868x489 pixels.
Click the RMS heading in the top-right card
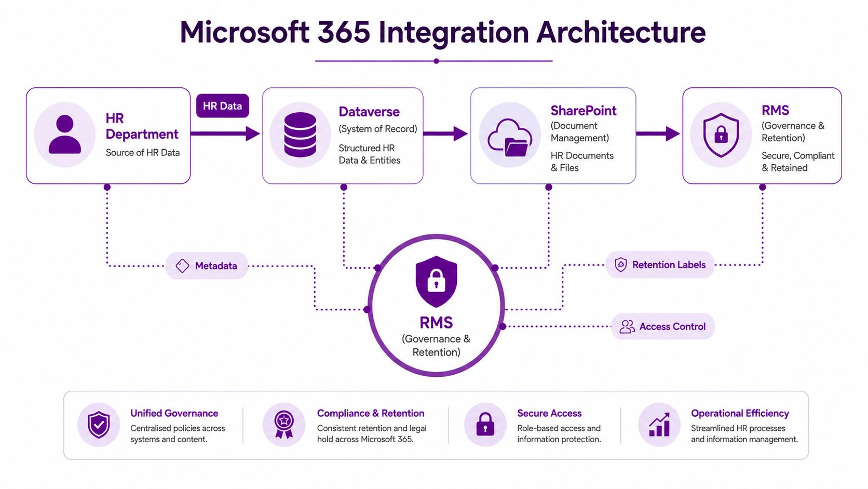(775, 110)
